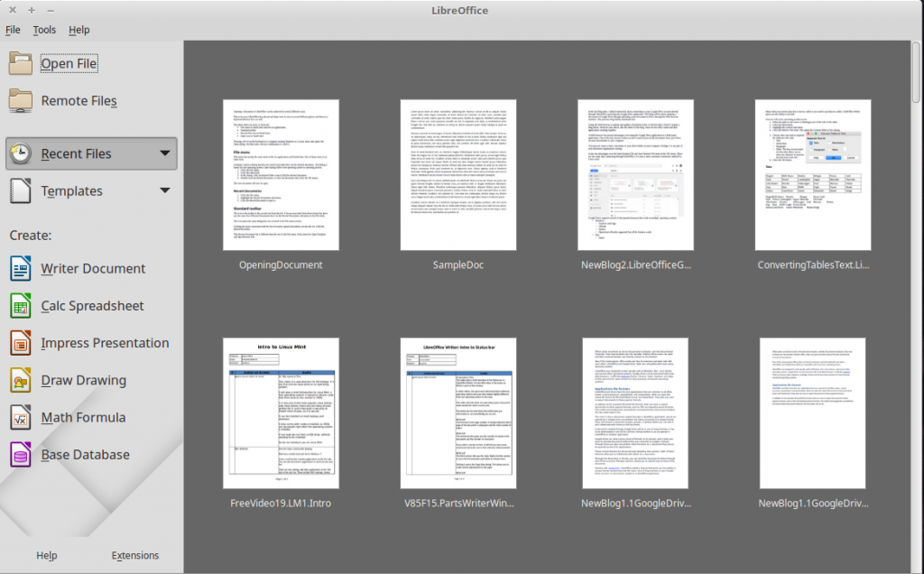Open the NewBlog2.LibreOfficeG... thumbnail

point(636,175)
